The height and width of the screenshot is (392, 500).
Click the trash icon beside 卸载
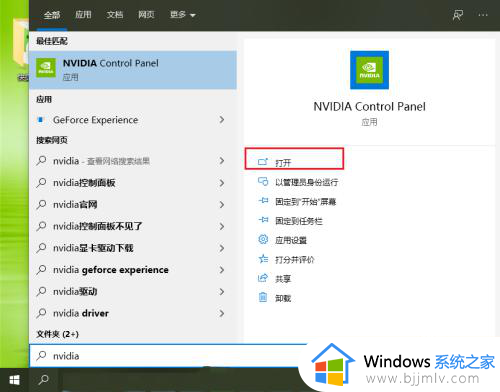click(x=263, y=297)
